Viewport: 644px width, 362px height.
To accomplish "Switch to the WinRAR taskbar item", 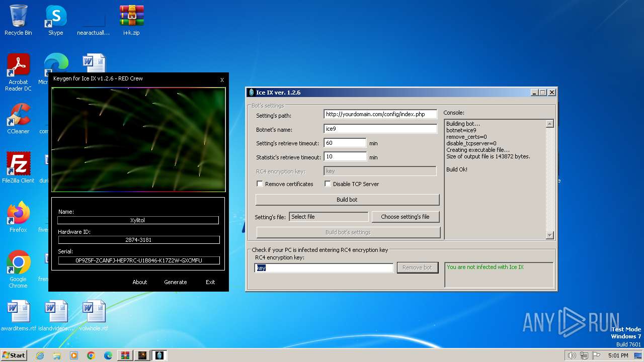I will [x=125, y=355].
